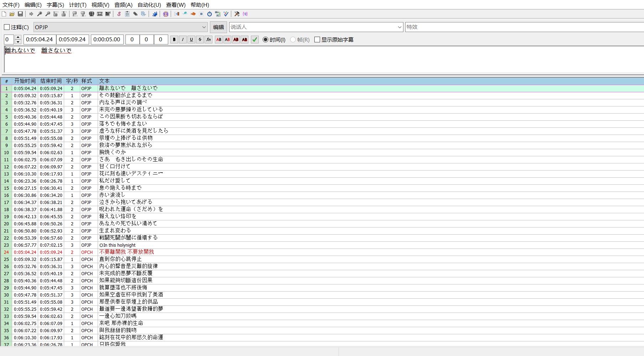Launch ASSDraw anime face icon
644x356 pixels.
166,14
